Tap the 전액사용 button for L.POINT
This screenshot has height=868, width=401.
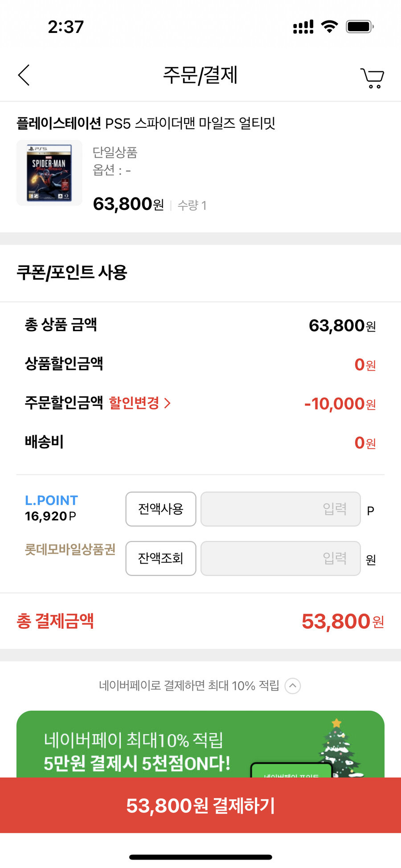tap(161, 509)
